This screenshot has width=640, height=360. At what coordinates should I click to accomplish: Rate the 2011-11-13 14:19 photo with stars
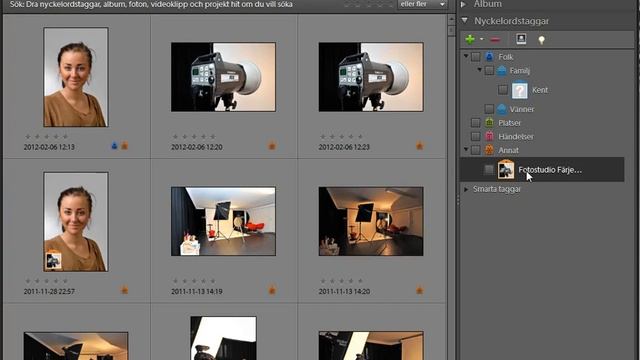[194, 281]
